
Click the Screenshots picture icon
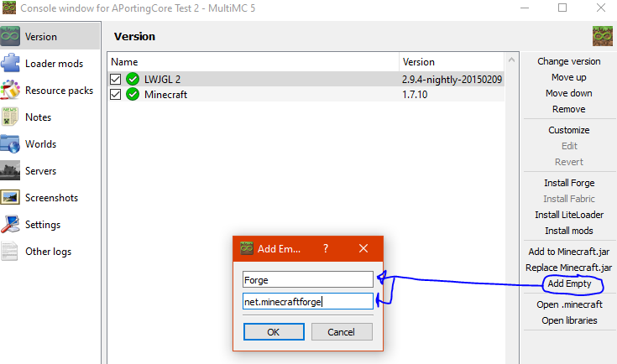10,197
